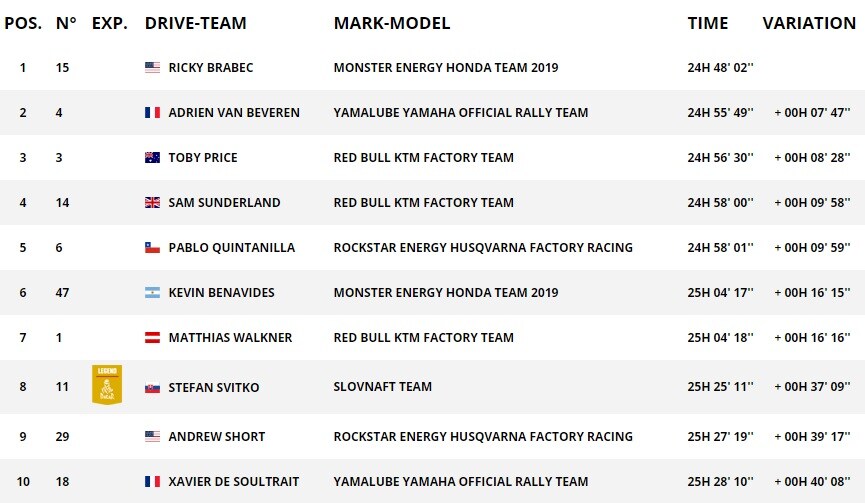Click the POS. column header
Viewport: 865px width, 503px height.
click(23, 23)
